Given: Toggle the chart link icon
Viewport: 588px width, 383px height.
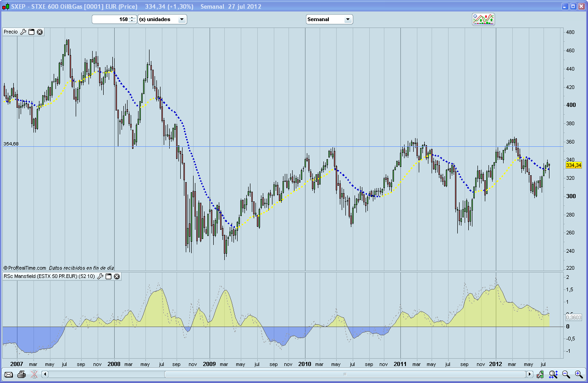Looking at the screenshot, I should 33,374.
